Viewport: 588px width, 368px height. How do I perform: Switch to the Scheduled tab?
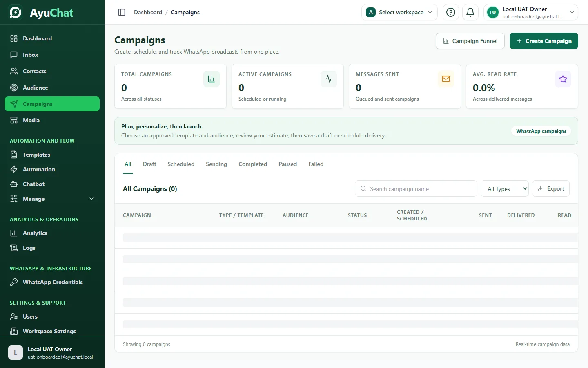[181, 164]
